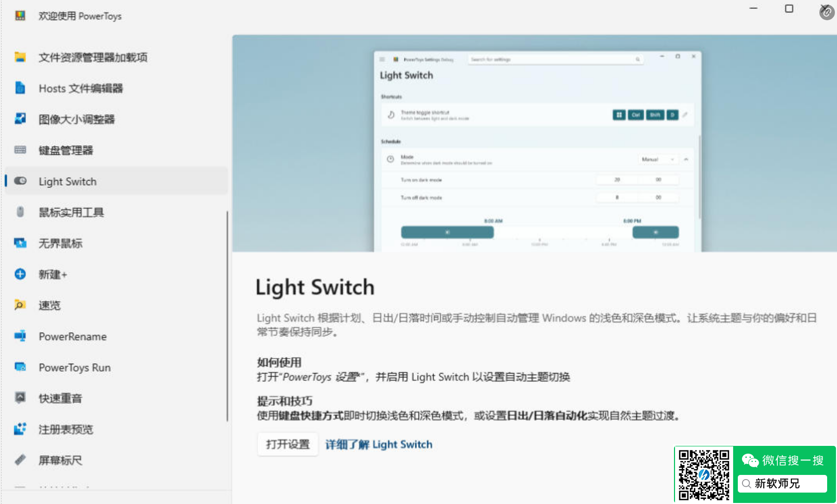Image resolution: width=837 pixels, height=504 pixels.
Task: Open 注册表预览 (Registry Preview) entry
Action: click(65, 429)
